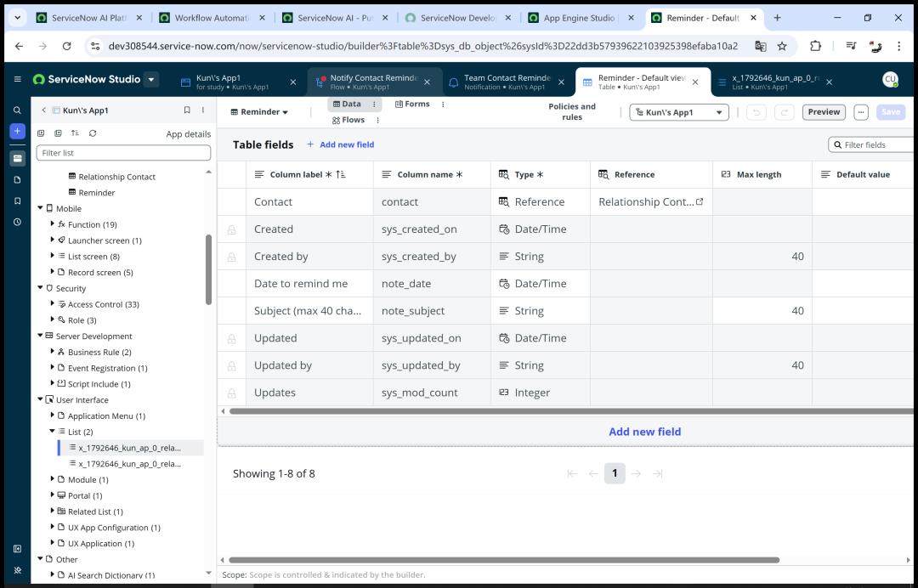Switch to the Data tab
The image size is (918, 588).
(347, 105)
